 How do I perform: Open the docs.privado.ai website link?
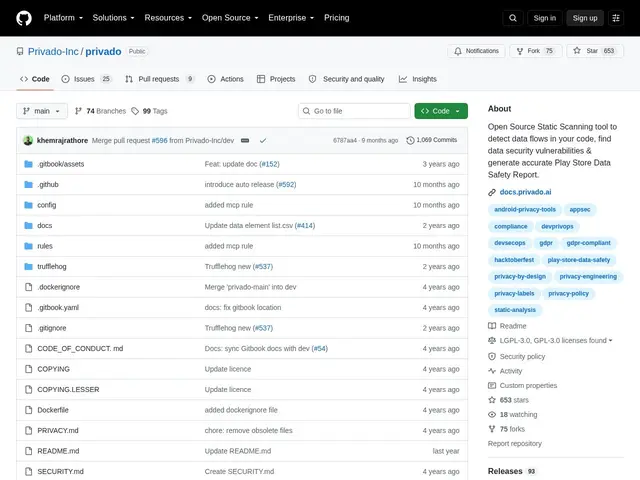coord(525,192)
